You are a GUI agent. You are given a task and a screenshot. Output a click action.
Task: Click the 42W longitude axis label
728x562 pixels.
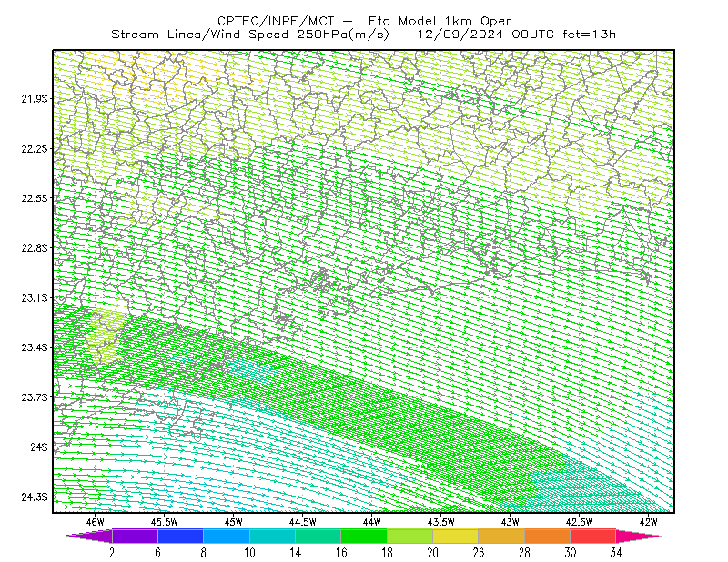tap(648, 522)
